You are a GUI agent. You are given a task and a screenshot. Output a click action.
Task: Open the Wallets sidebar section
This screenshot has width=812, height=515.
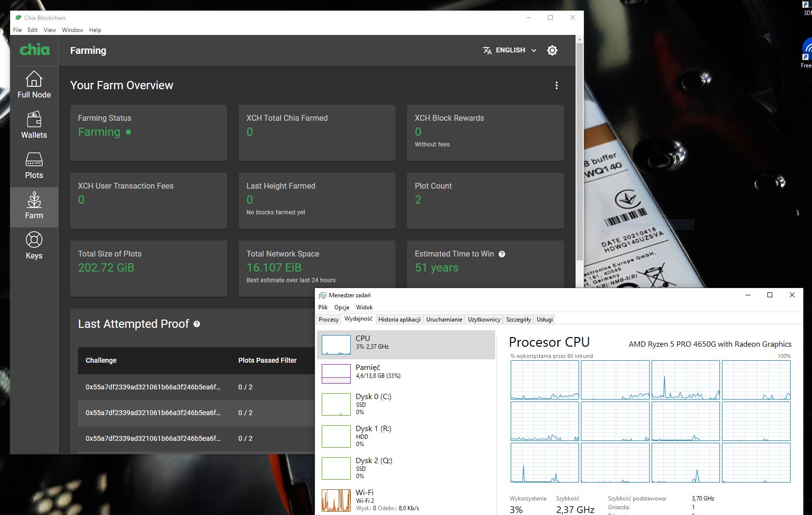point(34,125)
